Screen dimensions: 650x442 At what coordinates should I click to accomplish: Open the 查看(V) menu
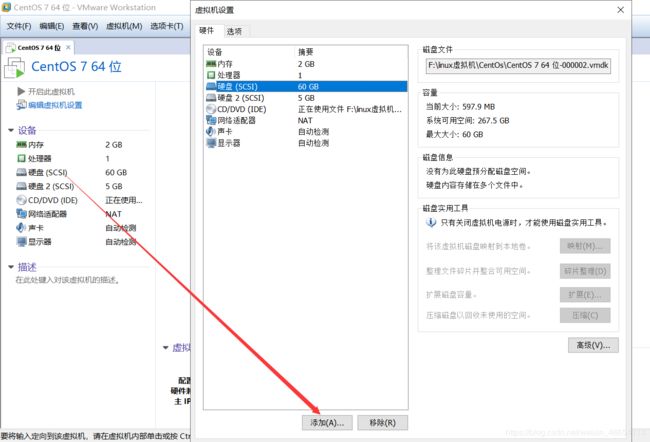click(x=85, y=26)
